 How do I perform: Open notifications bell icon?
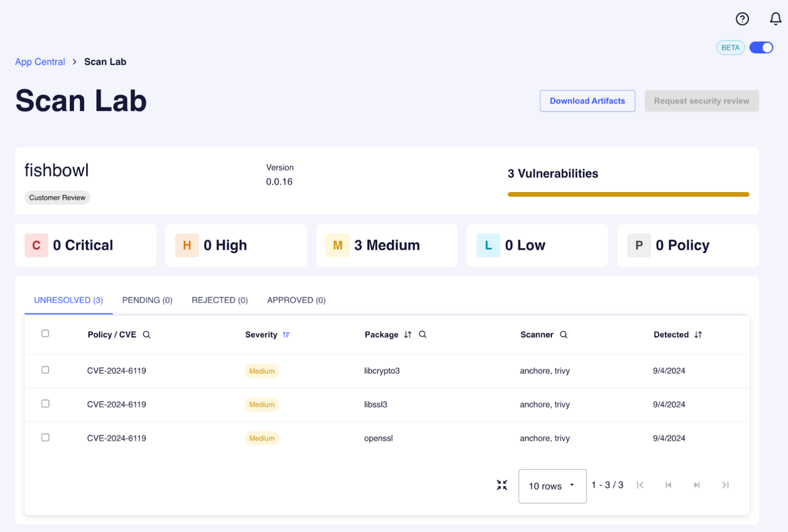[775, 19]
